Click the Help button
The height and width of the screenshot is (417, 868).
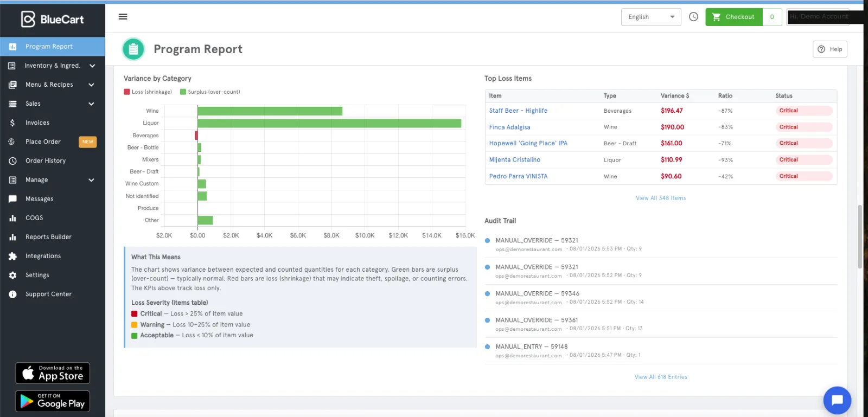point(830,49)
